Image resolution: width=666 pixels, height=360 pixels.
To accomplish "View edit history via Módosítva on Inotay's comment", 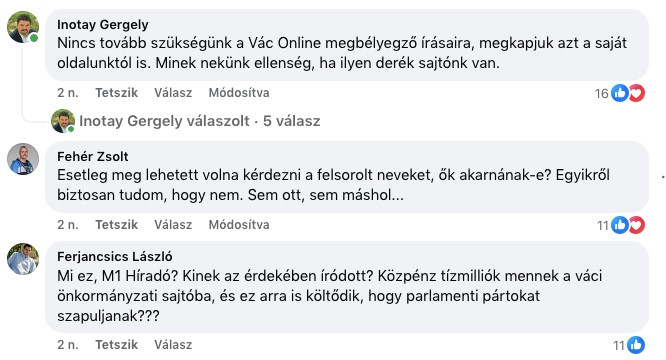I will pos(239,93).
